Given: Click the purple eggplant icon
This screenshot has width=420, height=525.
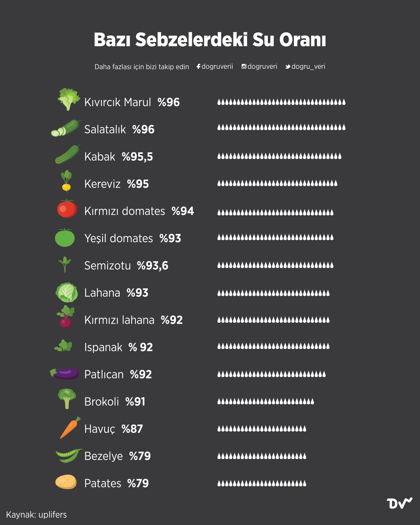Looking at the screenshot, I should (65, 373).
